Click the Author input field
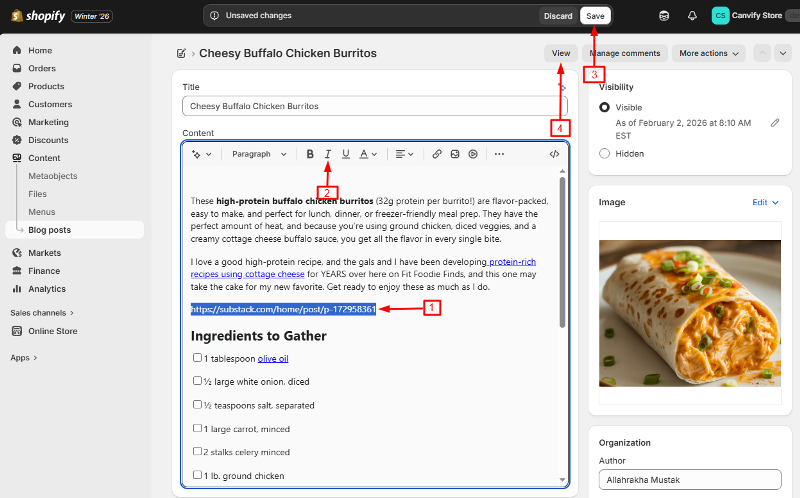800x498 pixels. tap(690, 480)
